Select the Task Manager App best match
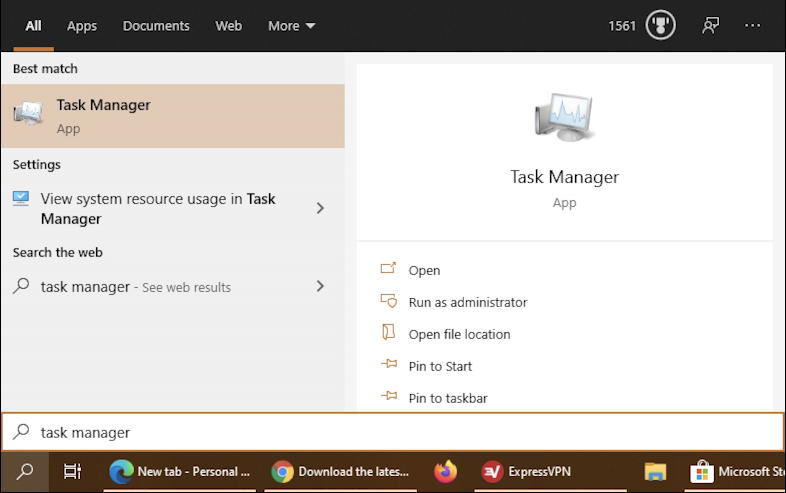 (x=173, y=116)
